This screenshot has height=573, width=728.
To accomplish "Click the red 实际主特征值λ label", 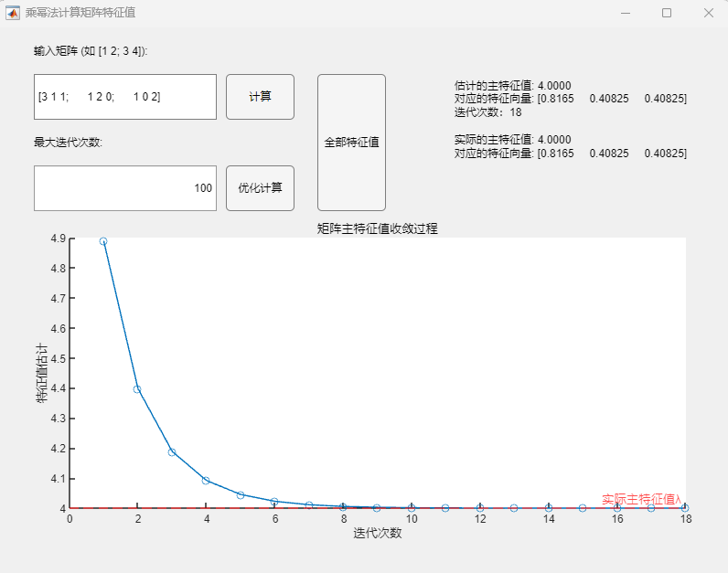I will [x=642, y=499].
